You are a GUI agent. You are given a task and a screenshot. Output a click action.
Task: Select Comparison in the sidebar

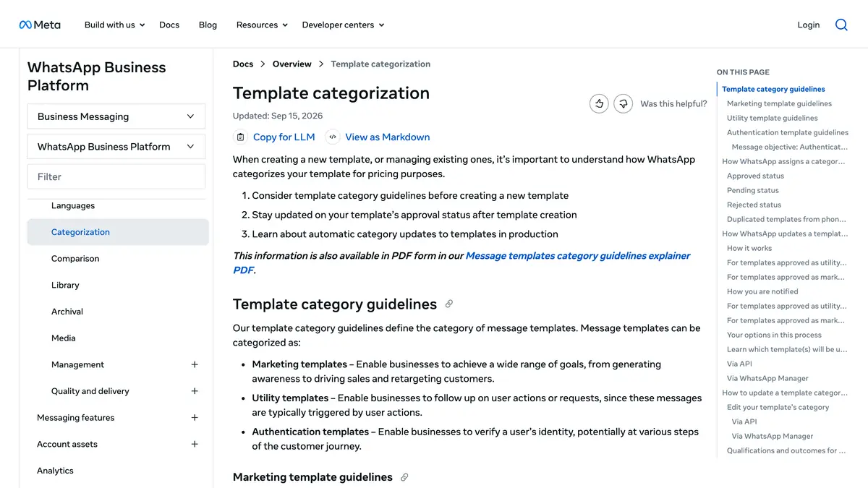pyautogui.click(x=75, y=259)
